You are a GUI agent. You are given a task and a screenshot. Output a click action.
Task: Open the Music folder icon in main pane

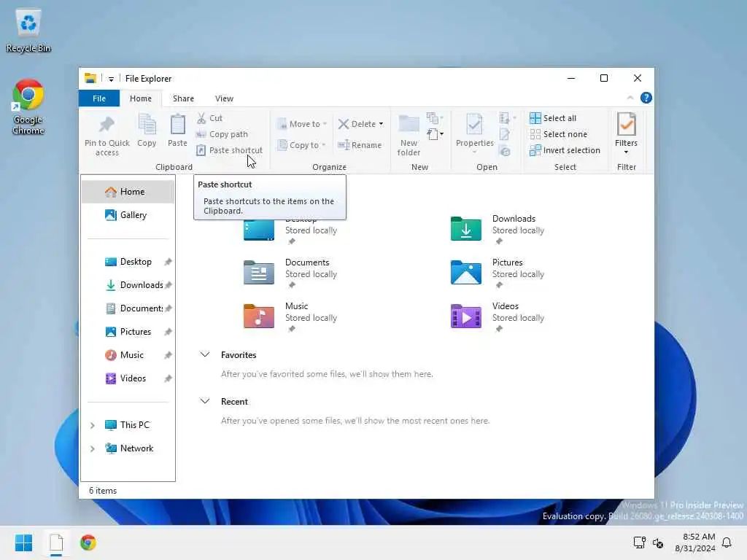coord(259,316)
